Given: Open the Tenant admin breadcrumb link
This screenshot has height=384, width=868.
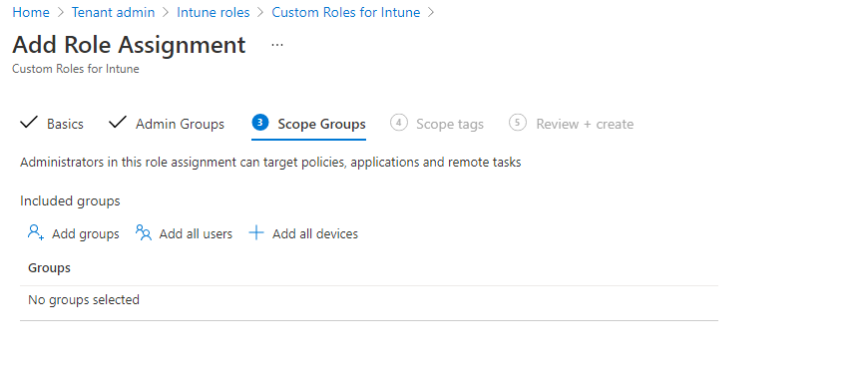Looking at the screenshot, I should 113,12.
